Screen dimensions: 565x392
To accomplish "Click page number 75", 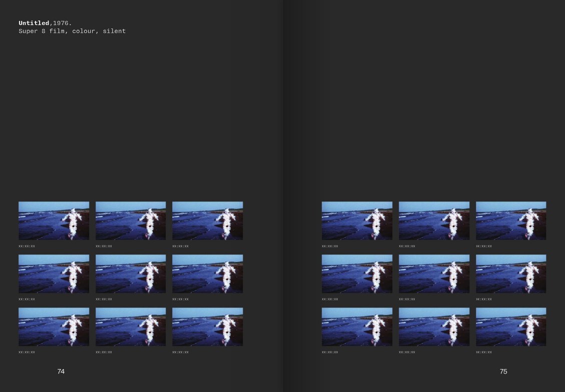I will (x=503, y=371).
